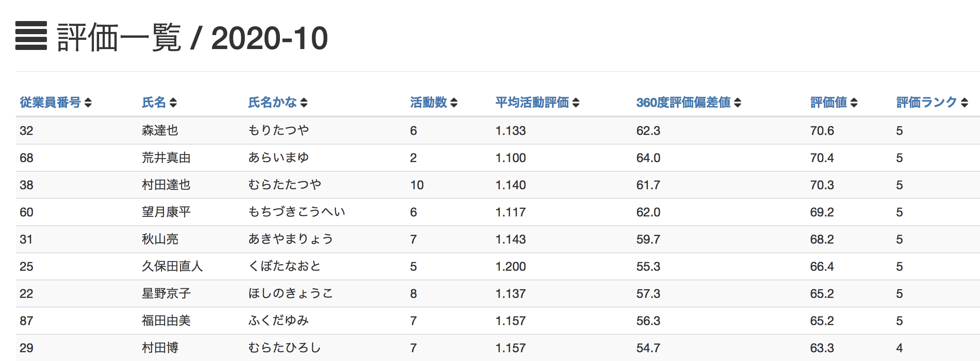
Task: Sort by 平均活動評価 header link
Action: [x=532, y=103]
